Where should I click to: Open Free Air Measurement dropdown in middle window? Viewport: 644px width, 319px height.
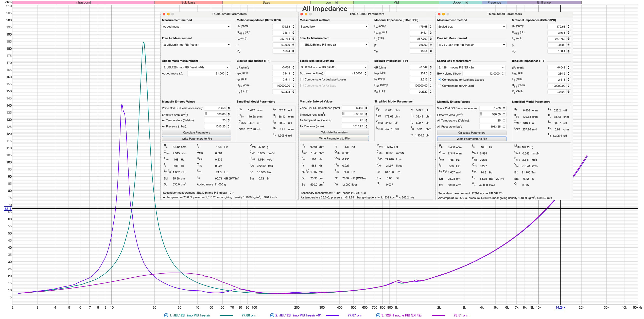pyautogui.click(x=334, y=45)
